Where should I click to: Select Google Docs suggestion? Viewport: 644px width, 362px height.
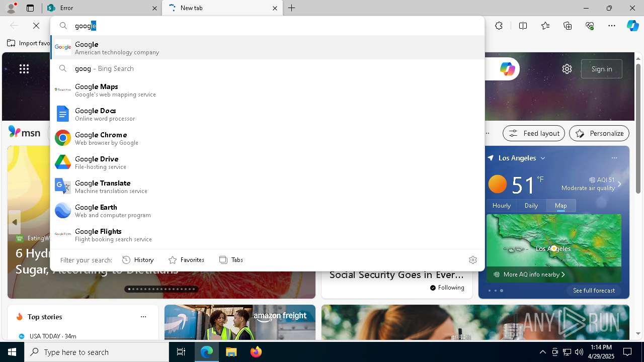[x=267, y=114]
